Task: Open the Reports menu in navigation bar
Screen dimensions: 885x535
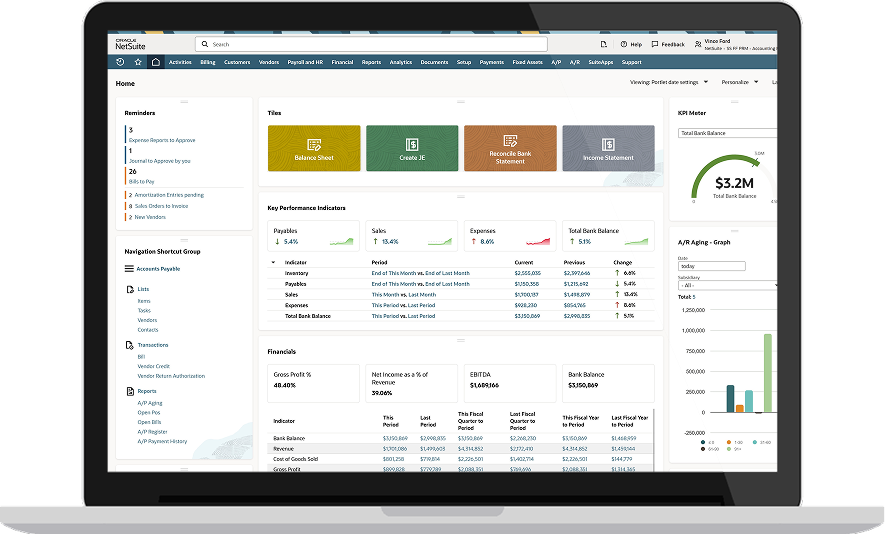Action: [371, 62]
